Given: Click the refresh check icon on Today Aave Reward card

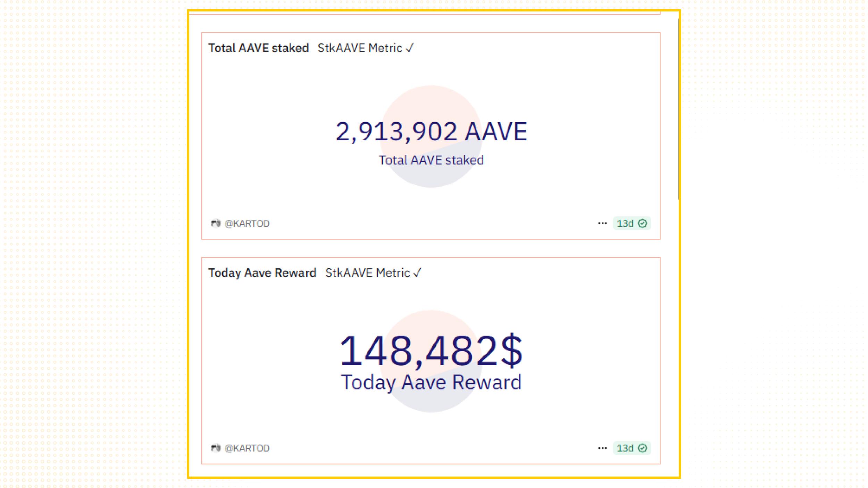Looking at the screenshot, I should point(642,448).
